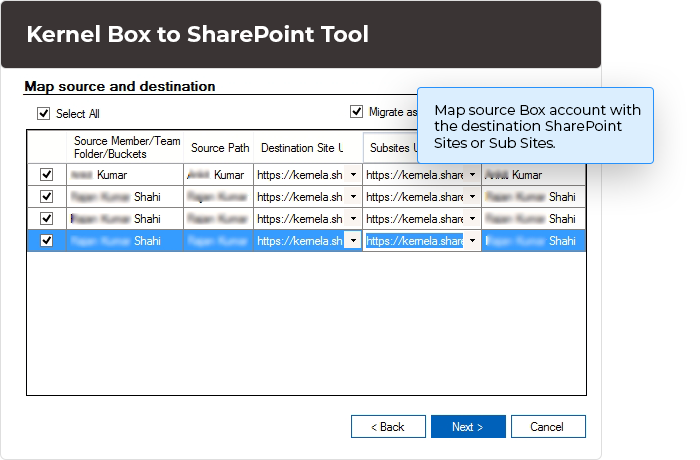
Task: Click the Map source and destination heading
Action: pyautogui.click(x=120, y=86)
